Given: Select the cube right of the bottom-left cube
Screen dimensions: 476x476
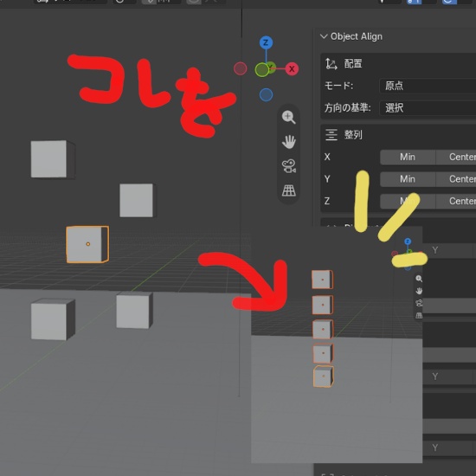Looking at the screenshot, I should (134, 311).
